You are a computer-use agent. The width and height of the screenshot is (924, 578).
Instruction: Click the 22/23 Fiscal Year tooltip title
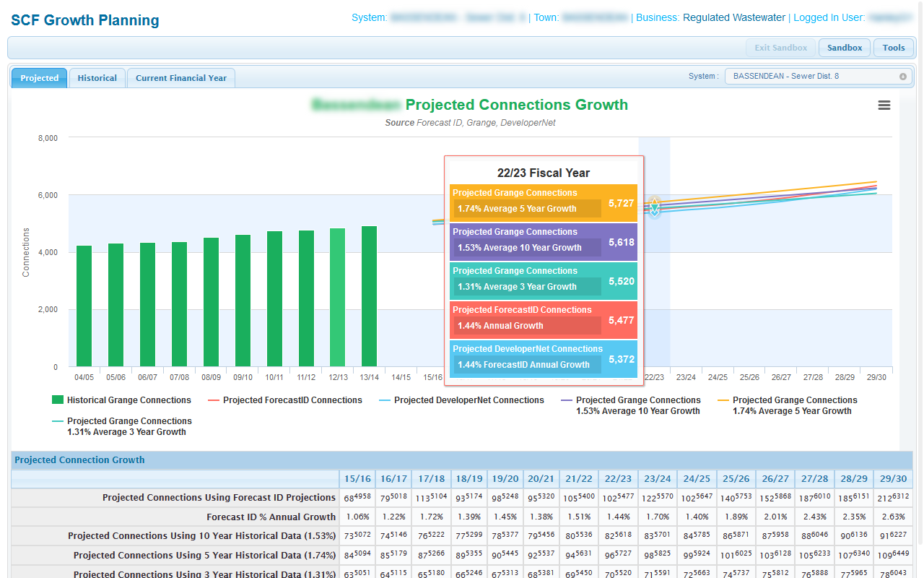544,173
